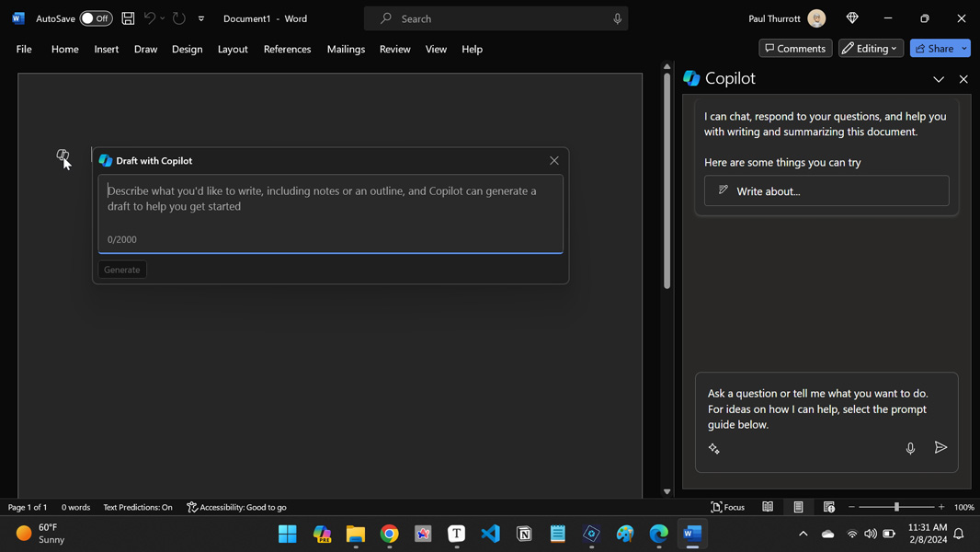Click Page 1 of 1 in status bar
The image size is (980, 552).
coord(28,507)
